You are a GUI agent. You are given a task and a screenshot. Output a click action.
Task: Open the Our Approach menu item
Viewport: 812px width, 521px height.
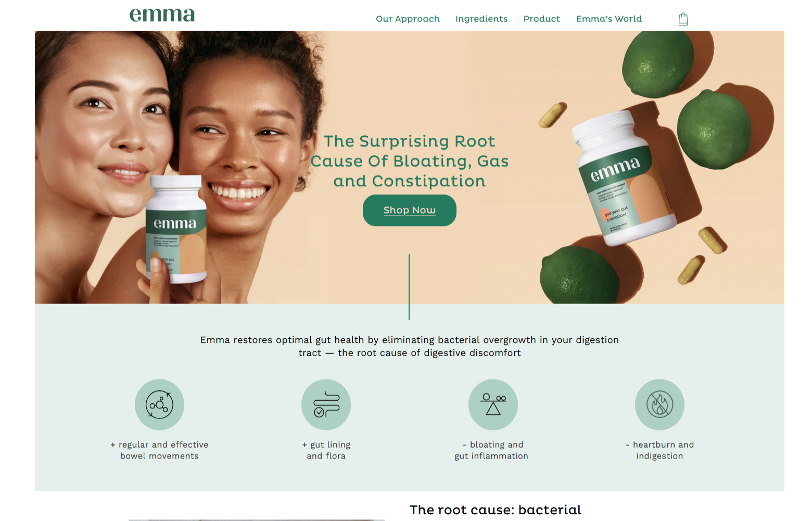coord(408,19)
